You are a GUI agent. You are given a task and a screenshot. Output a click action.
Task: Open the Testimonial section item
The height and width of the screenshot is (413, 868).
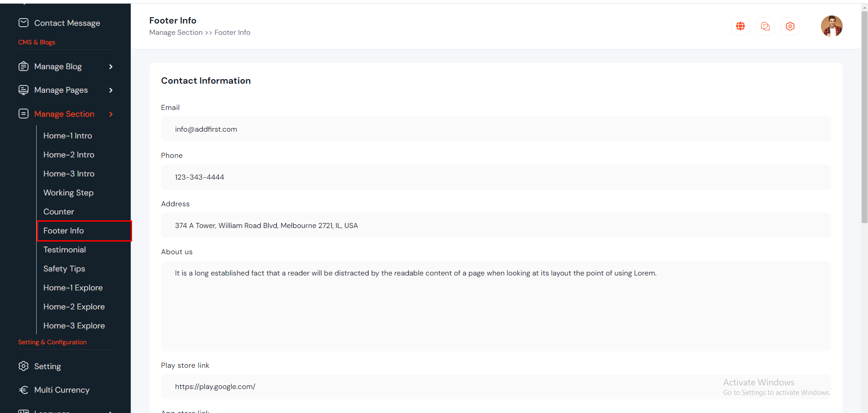click(x=65, y=250)
